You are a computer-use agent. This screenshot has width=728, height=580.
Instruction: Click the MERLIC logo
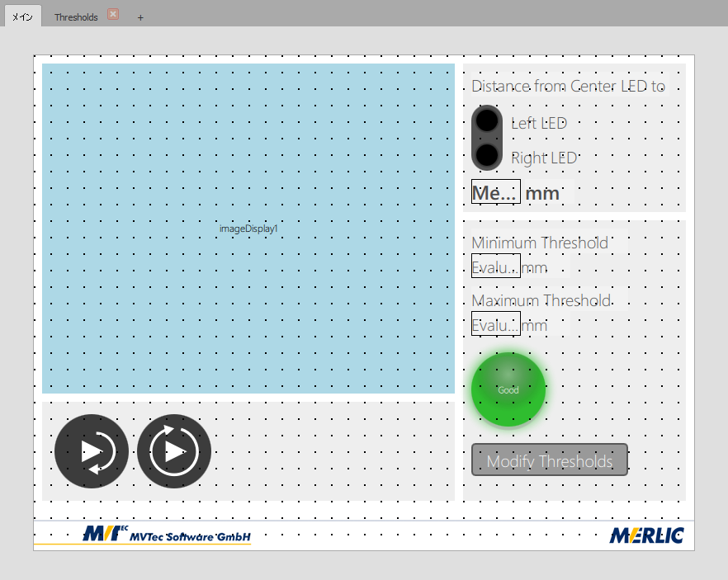[x=646, y=535]
